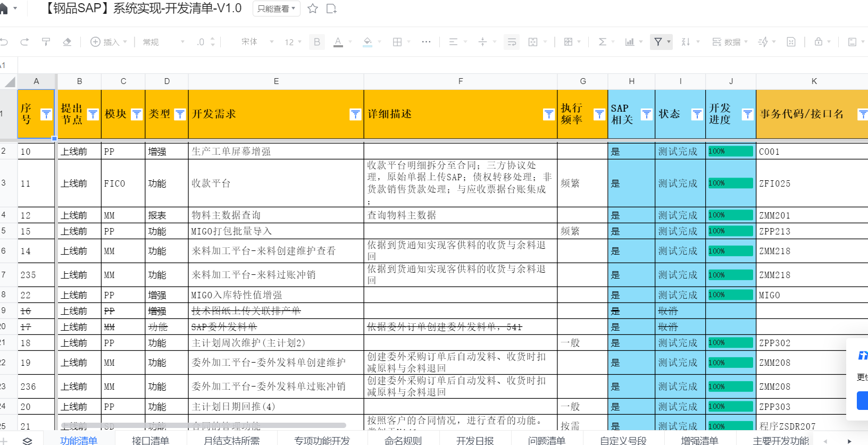Open the 宋体 font dropdown
Viewport: 868px width, 445px height.
click(257, 42)
